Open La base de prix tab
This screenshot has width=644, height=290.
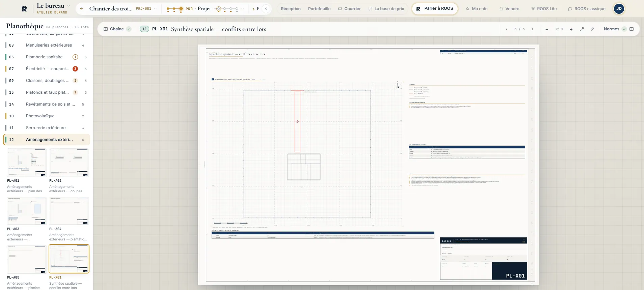tap(386, 9)
